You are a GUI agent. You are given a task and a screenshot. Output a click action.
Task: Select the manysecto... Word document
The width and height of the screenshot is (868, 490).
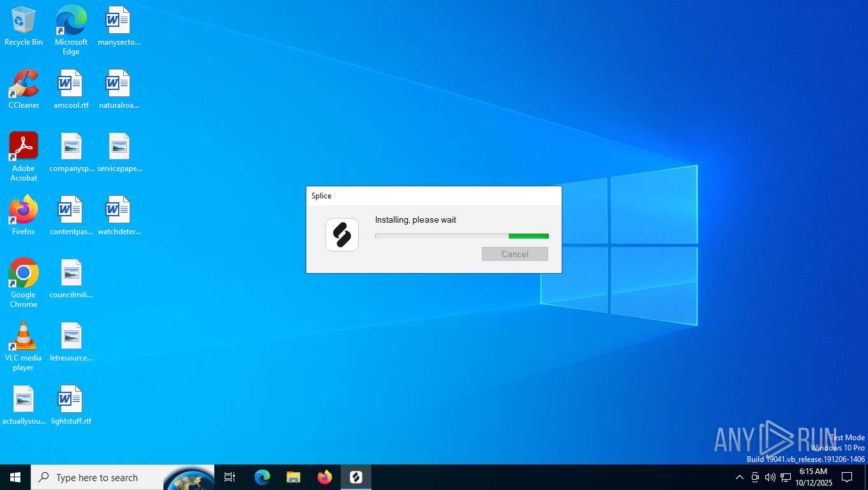pos(119,26)
